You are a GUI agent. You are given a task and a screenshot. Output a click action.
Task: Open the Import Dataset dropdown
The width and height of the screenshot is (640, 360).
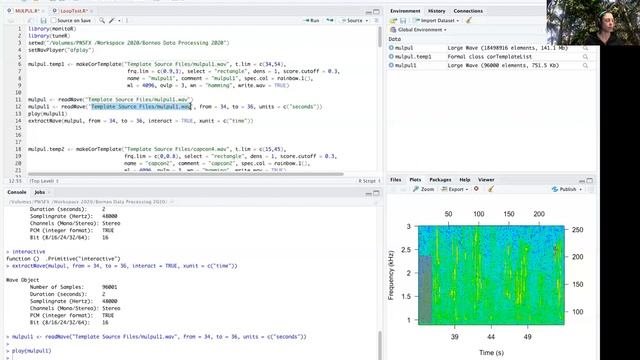436,20
